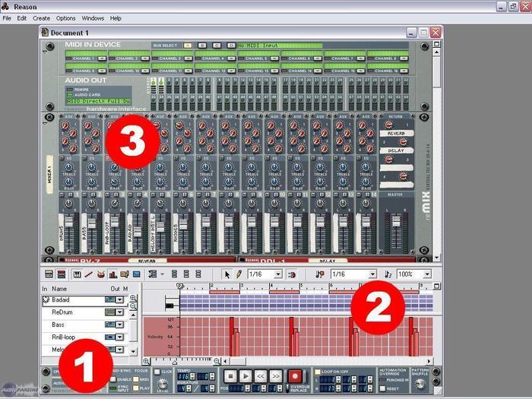Zoom in sequencer horizontally

point(146,362)
